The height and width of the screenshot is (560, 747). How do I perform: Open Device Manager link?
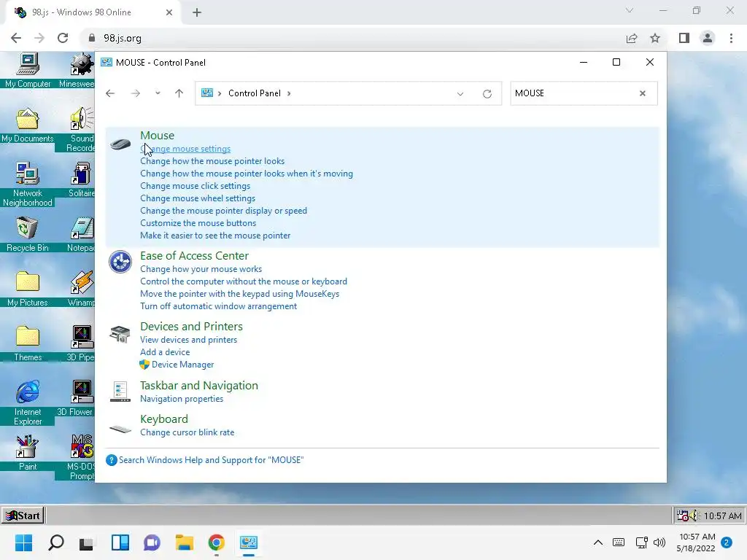pyautogui.click(x=183, y=365)
